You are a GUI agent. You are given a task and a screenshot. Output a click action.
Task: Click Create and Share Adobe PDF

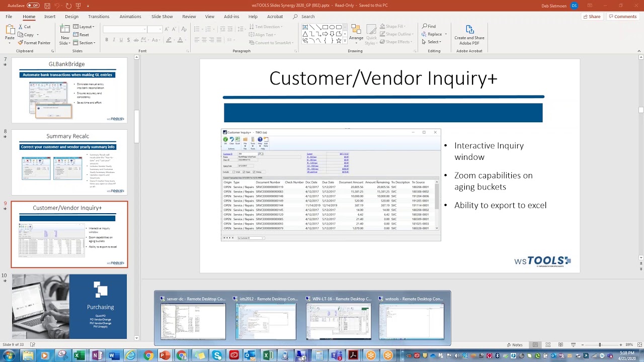point(469,35)
